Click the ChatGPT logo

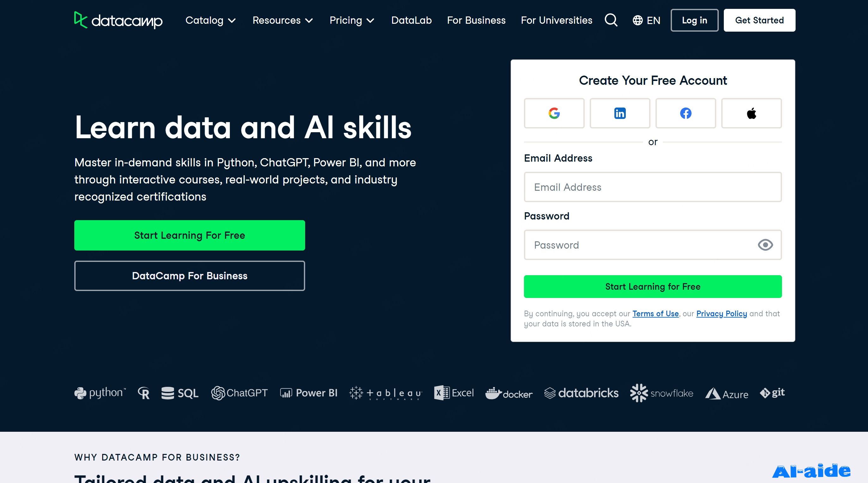click(x=239, y=393)
